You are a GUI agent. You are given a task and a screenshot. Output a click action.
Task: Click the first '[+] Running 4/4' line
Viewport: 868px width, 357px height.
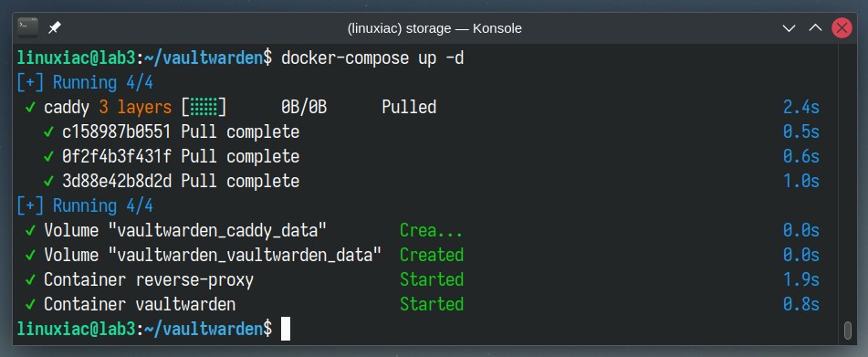point(85,82)
